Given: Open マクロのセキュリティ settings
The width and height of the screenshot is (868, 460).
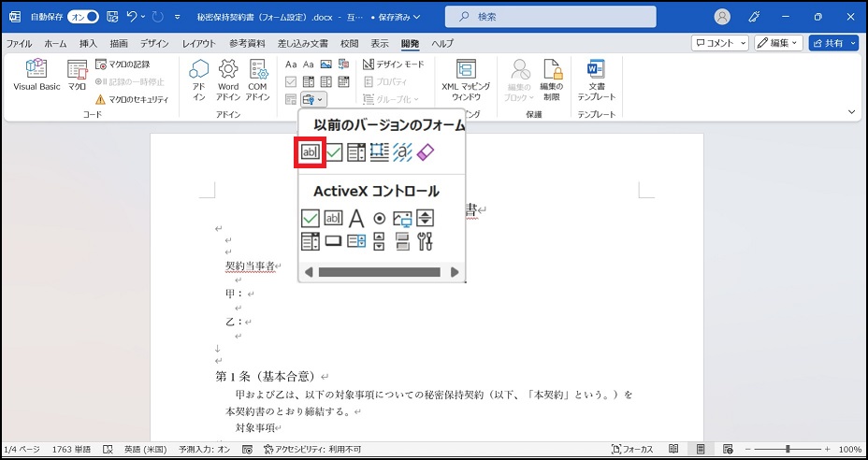Looking at the screenshot, I should (132, 100).
